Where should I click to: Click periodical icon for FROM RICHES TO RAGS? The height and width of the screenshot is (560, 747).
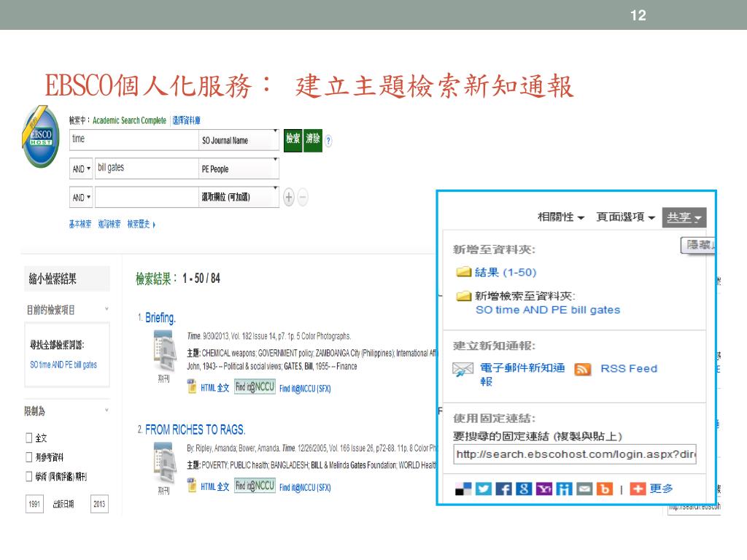pos(163,463)
